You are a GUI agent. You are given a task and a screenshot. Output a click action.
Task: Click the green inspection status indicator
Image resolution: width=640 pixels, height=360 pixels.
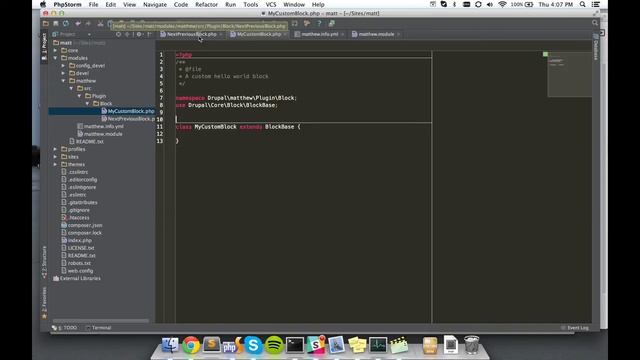(x=545, y=54)
